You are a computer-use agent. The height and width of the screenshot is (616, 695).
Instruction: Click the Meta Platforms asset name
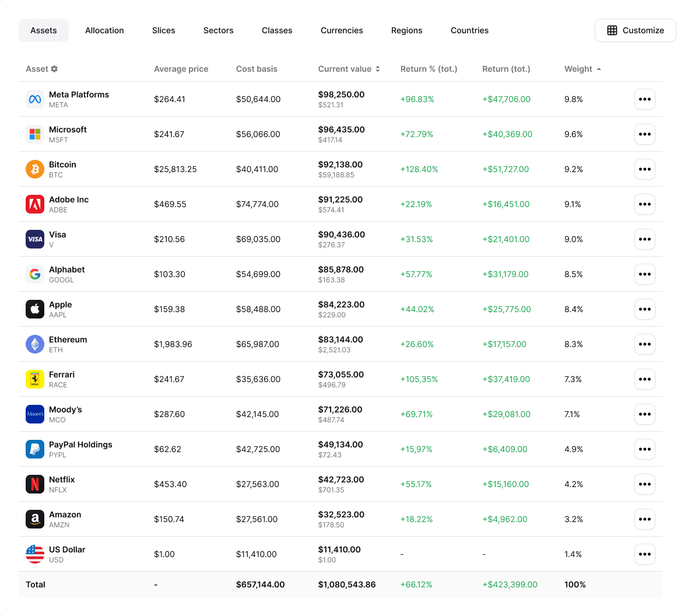click(x=79, y=95)
